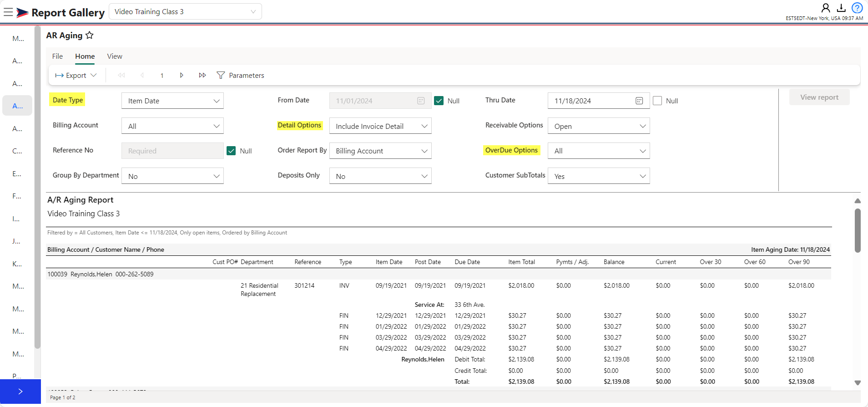
Task: Go to the next report page
Action: pyautogui.click(x=182, y=76)
